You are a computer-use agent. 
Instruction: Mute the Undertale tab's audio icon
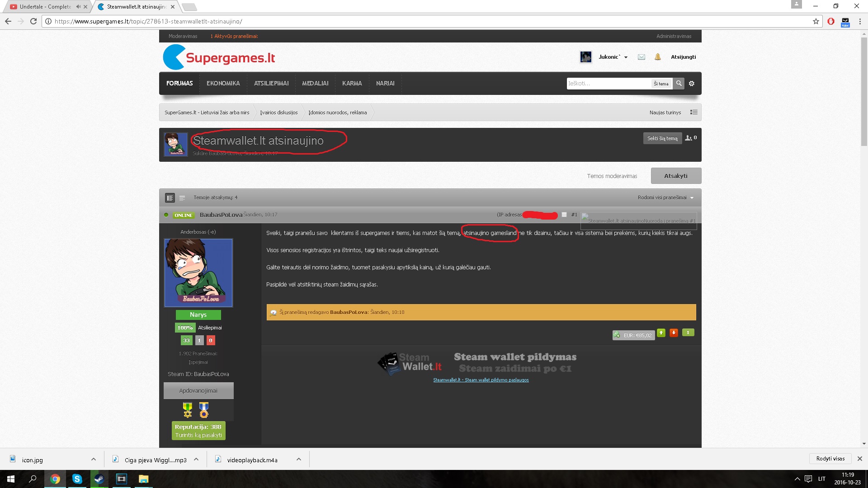coord(78,7)
